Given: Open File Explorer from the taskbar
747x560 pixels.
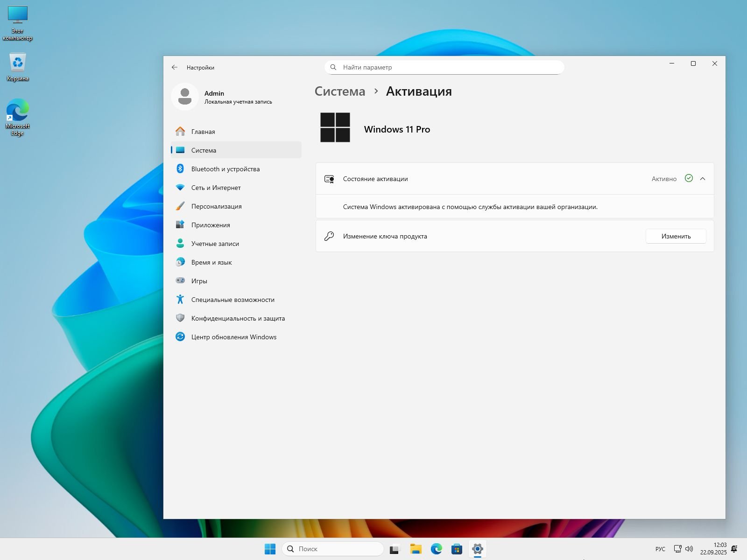Looking at the screenshot, I should point(416,549).
